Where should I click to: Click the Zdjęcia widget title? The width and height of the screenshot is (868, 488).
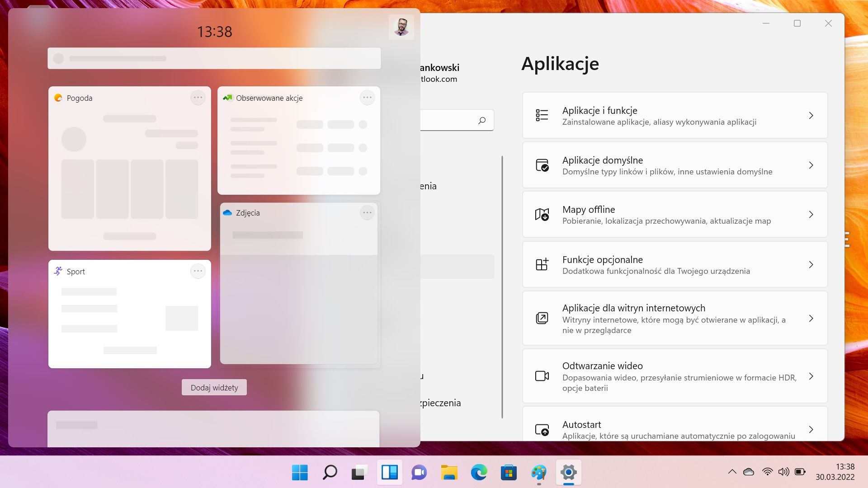tap(248, 213)
